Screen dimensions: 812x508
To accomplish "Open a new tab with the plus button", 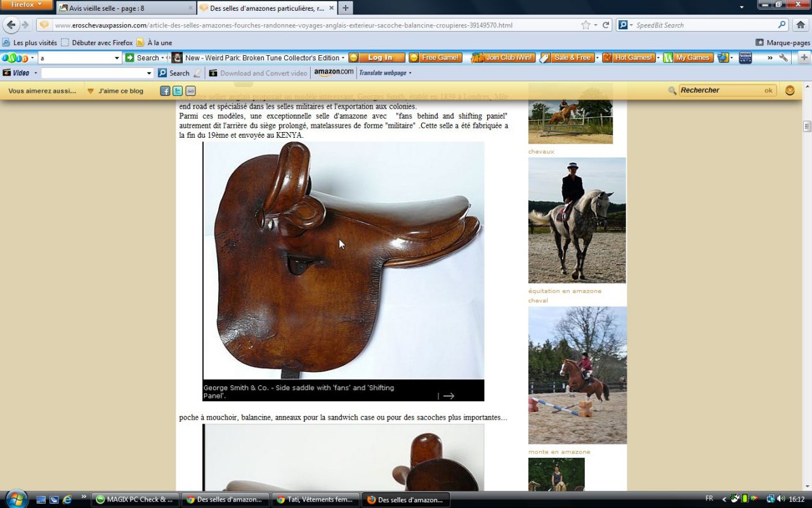I will click(345, 8).
